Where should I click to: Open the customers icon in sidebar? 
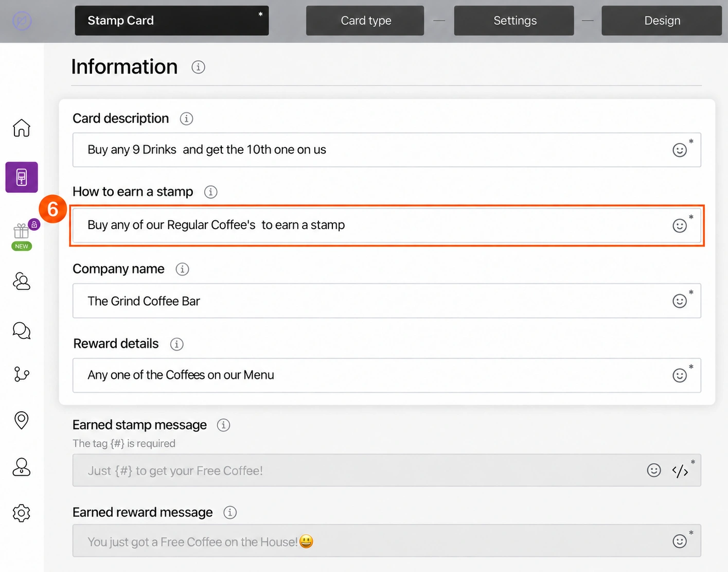point(22,281)
